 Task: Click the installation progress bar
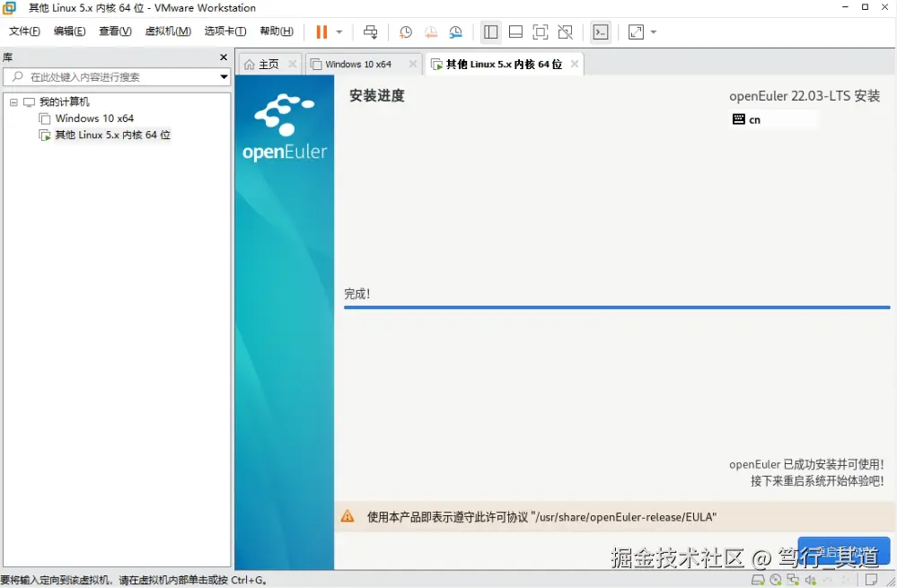(x=617, y=307)
